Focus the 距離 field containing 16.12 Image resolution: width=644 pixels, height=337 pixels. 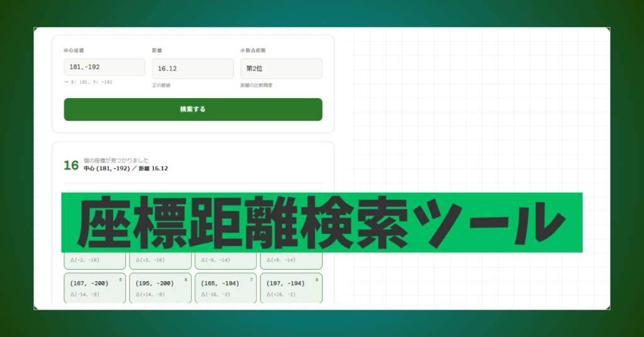(192, 69)
